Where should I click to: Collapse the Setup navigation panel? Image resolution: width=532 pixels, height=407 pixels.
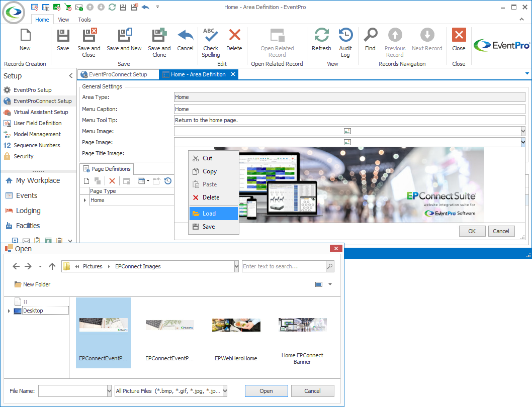tap(70, 76)
